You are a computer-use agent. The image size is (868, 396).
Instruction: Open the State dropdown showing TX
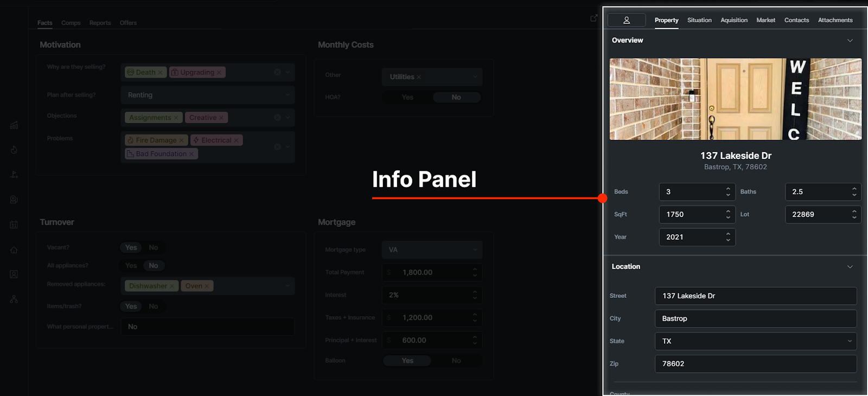point(756,341)
